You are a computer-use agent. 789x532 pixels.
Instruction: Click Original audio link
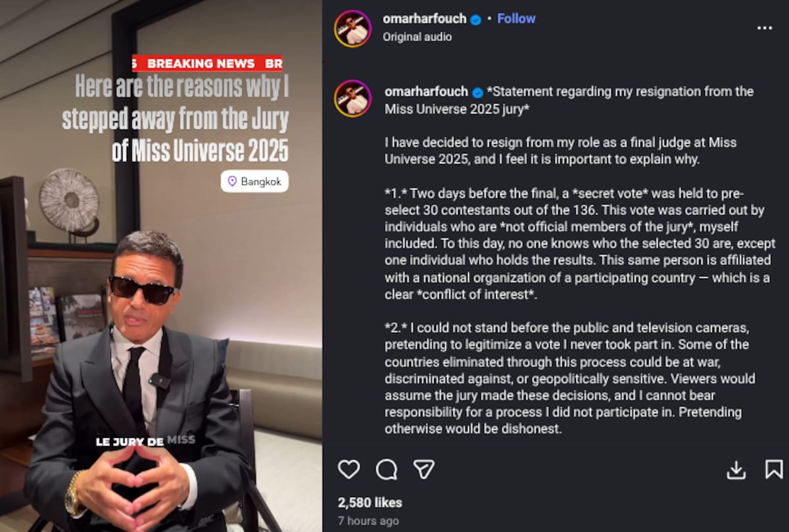417,37
